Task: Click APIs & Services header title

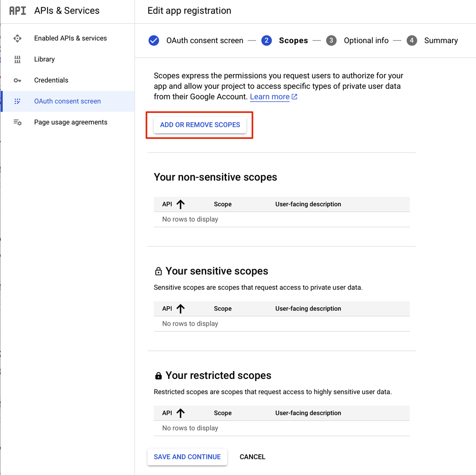Action: pos(67,11)
